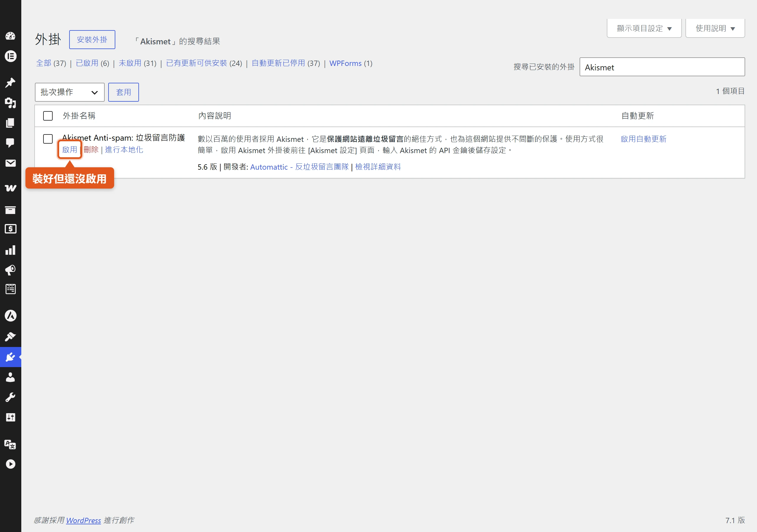Screen dimensions: 757x532
Task: Click the 7.1 版 version text
Action: [735, 520]
